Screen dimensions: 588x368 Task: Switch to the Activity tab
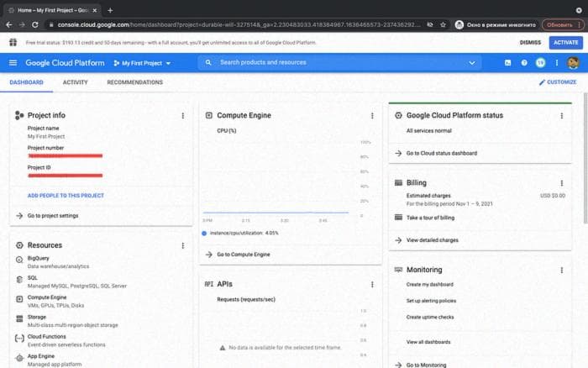point(75,82)
